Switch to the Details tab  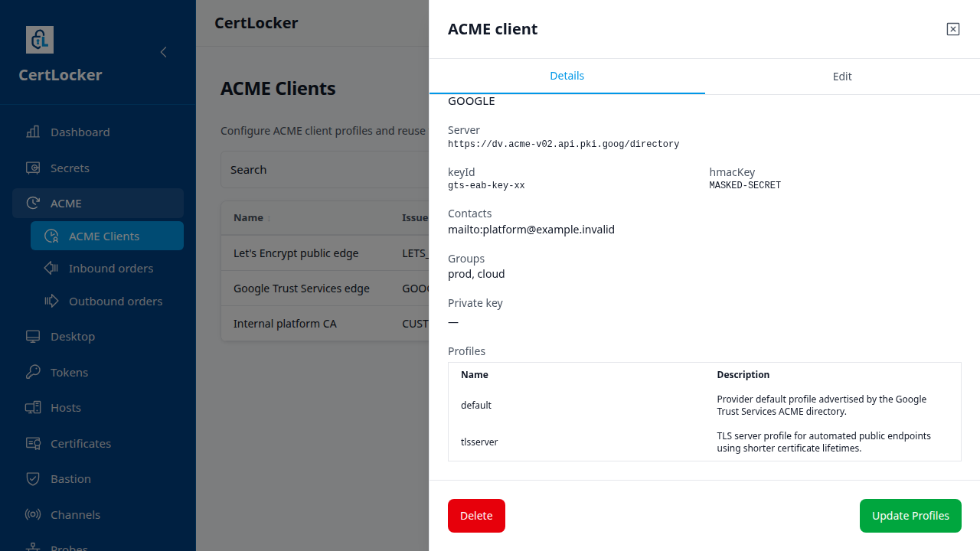pyautogui.click(x=567, y=76)
